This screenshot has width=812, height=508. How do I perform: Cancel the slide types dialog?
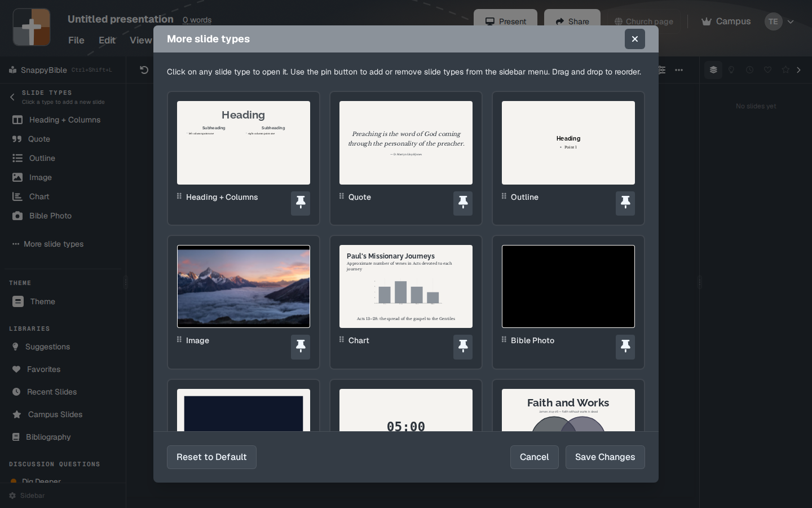535,457
